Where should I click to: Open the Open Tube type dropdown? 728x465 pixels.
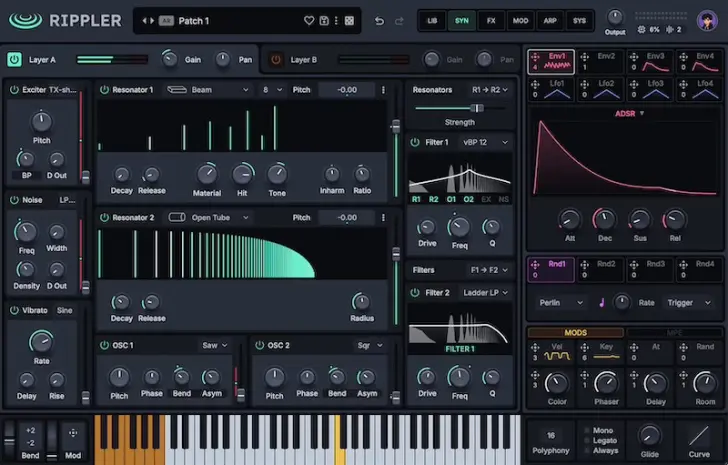tap(208, 217)
